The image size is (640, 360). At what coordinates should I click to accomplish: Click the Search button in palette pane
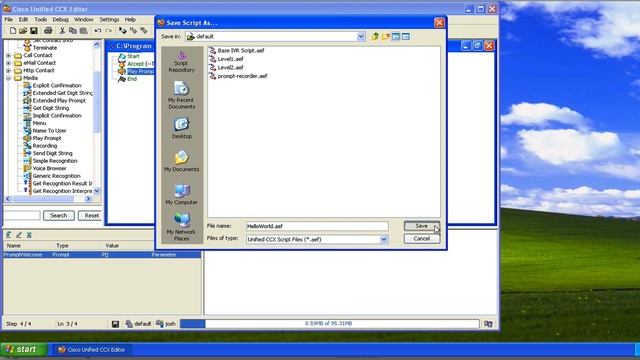click(59, 216)
